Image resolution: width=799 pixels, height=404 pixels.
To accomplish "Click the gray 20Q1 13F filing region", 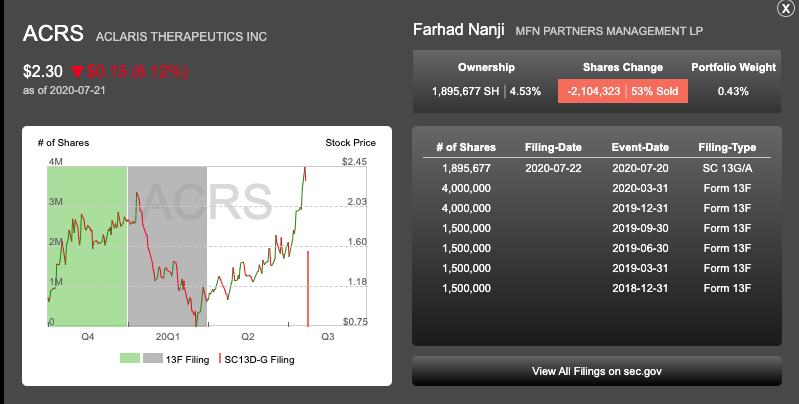I will pos(167,247).
